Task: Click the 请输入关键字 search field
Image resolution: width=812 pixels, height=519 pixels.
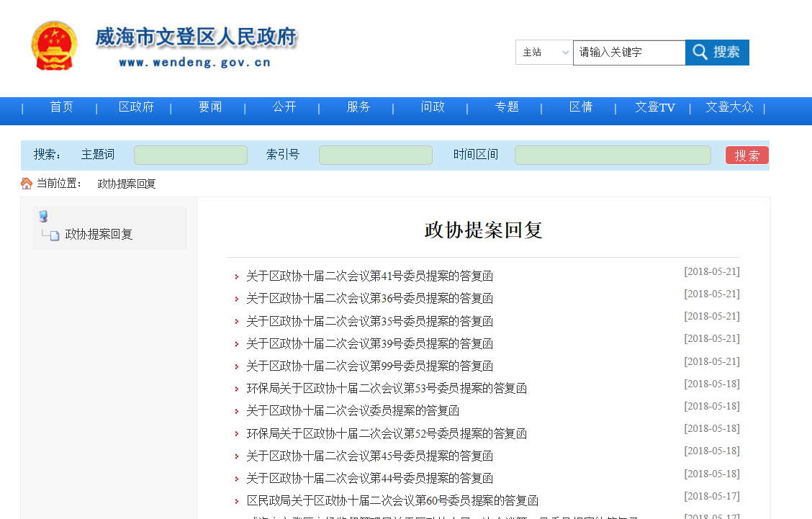Action: point(628,53)
